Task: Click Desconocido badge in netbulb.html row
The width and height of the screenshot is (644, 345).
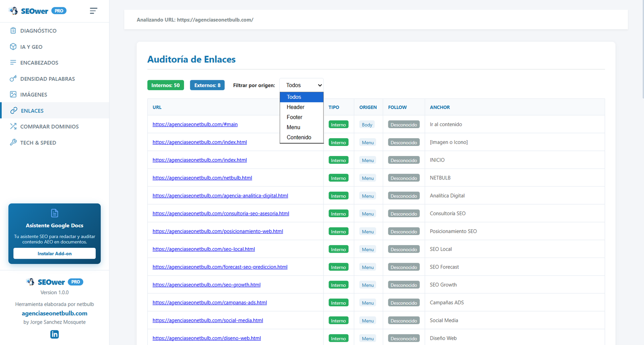Action: pos(404,178)
